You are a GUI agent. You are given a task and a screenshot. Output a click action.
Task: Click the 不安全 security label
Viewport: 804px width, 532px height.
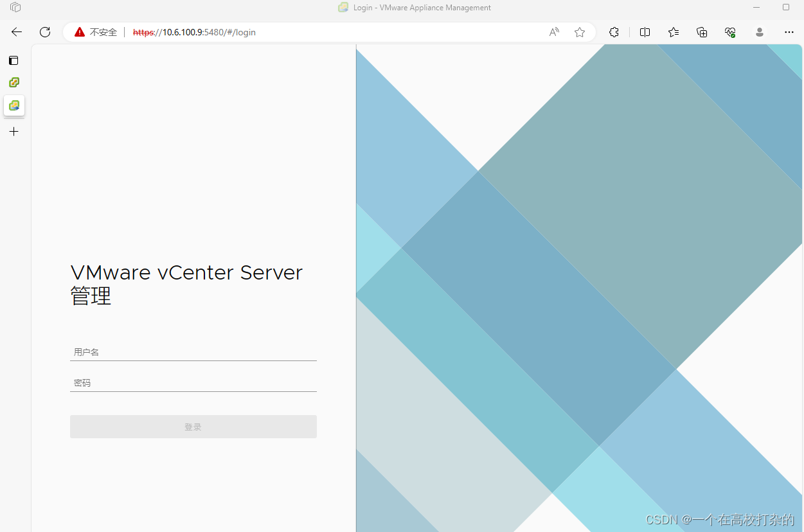(x=103, y=32)
